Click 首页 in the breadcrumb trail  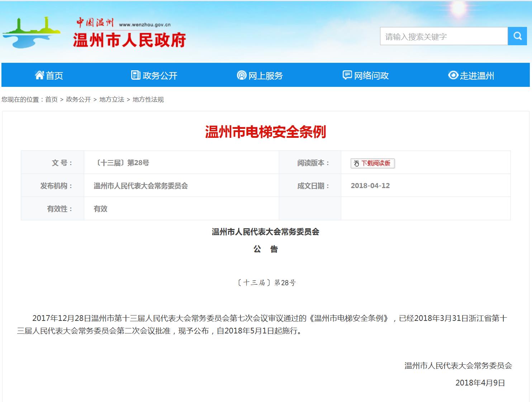pos(51,99)
